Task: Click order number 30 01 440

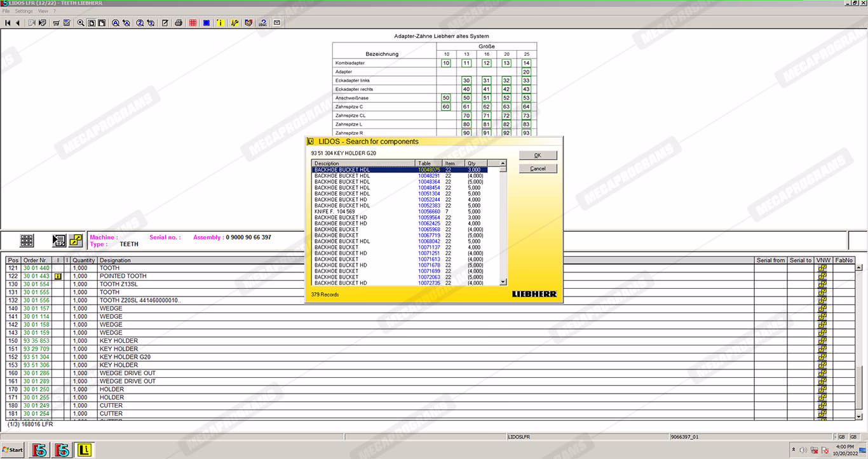Action: click(x=36, y=268)
